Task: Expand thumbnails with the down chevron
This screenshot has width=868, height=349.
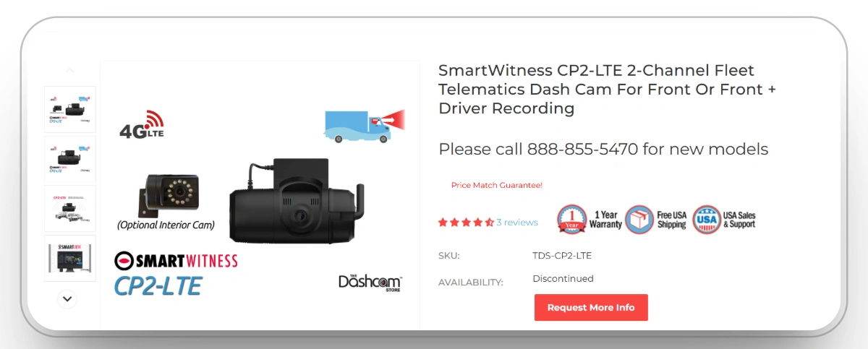Action: pos(67,298)
